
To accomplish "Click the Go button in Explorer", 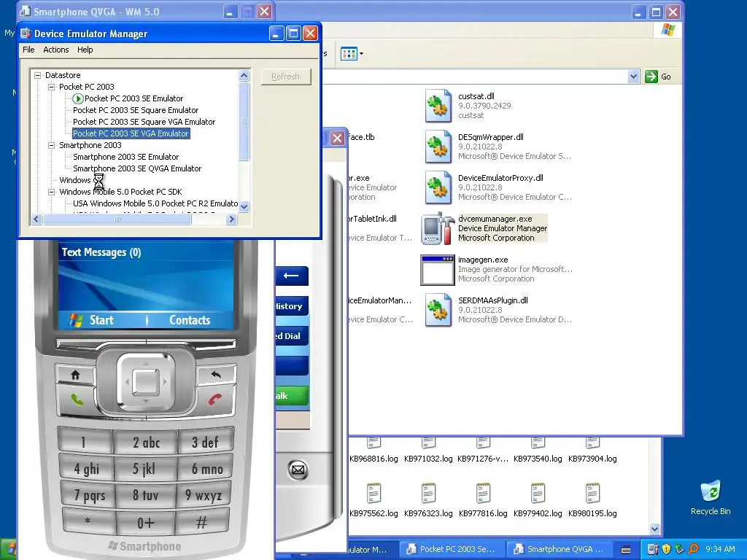I will 658,77.
